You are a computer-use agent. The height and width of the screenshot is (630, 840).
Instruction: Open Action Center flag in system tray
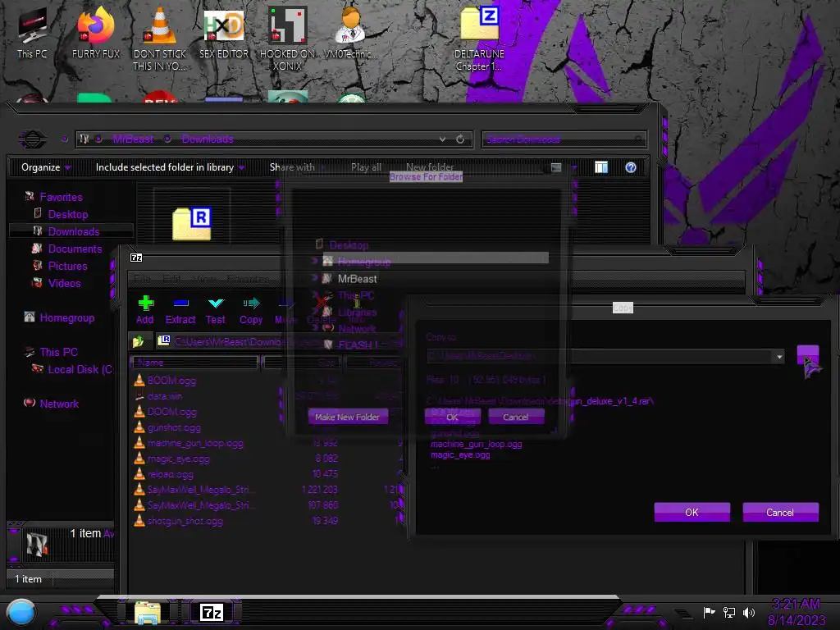[709, 612]
